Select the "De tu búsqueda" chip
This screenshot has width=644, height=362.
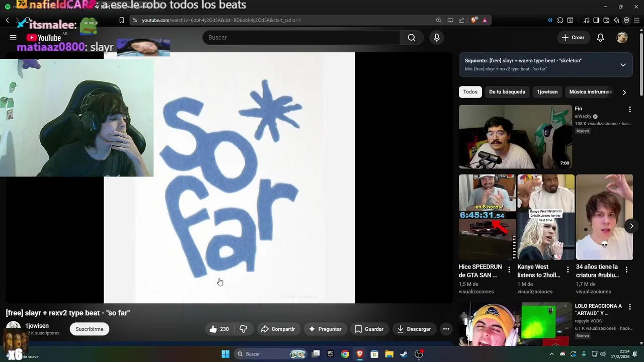pos(507,92)
